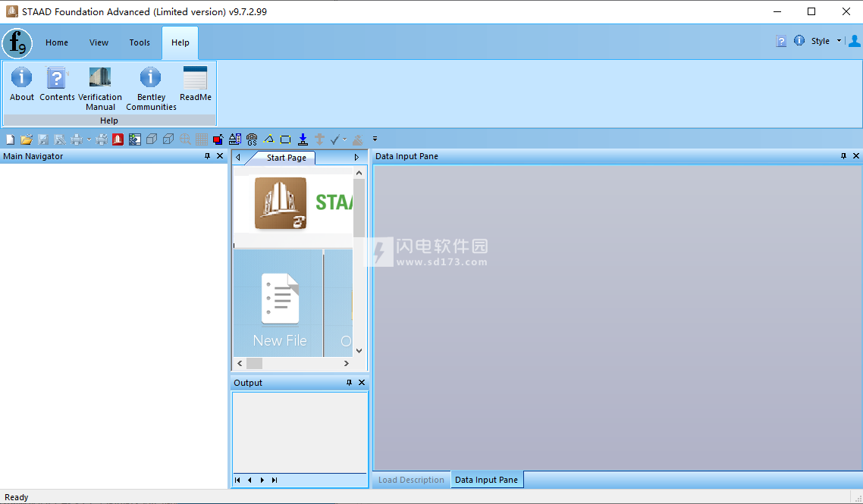This screenshot has width=863, height=504.
Task: Click the STAAD Foundation logo on Start Page
Action: [x=281, y=204]
